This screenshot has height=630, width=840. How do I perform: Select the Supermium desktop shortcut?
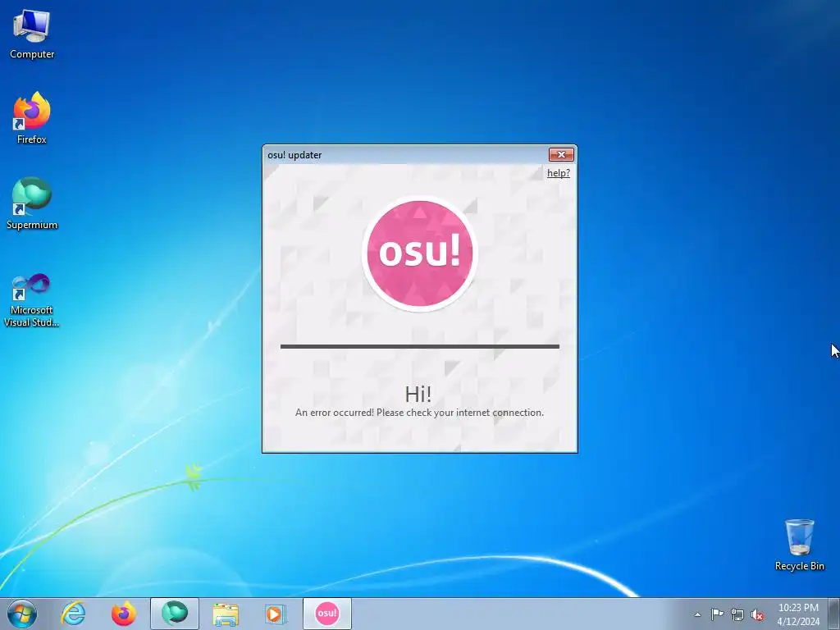coord(32,203)
